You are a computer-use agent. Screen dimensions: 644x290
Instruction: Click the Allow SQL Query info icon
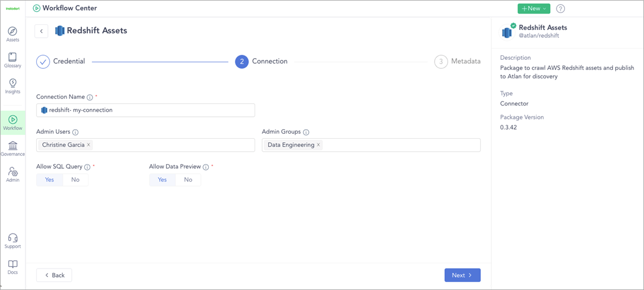(x=87, y=167)
